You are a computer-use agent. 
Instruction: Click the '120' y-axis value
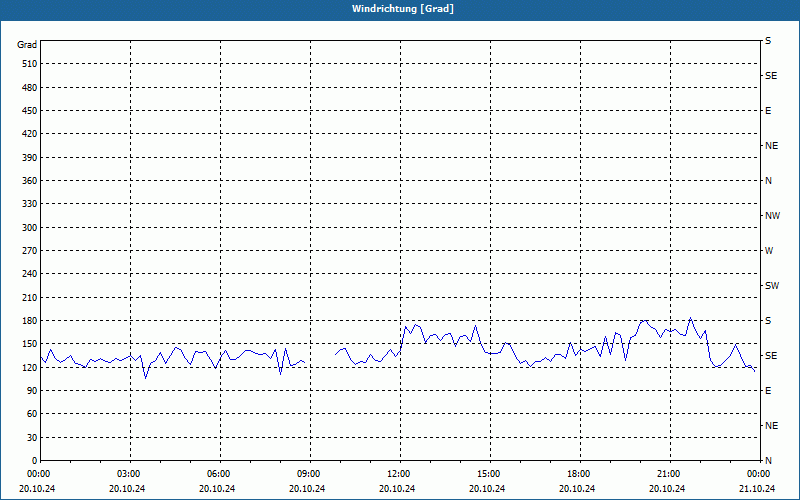pyautogui.click(x=30, y=367)
